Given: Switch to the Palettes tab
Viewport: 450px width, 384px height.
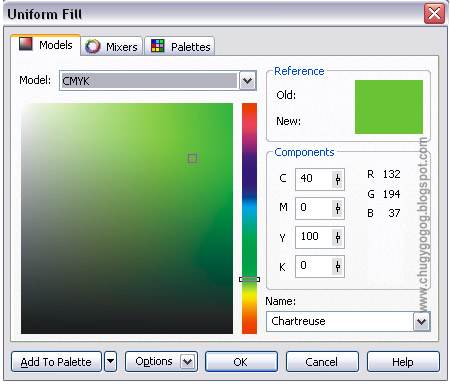Looking at the screenshot, I should [180, 46].
